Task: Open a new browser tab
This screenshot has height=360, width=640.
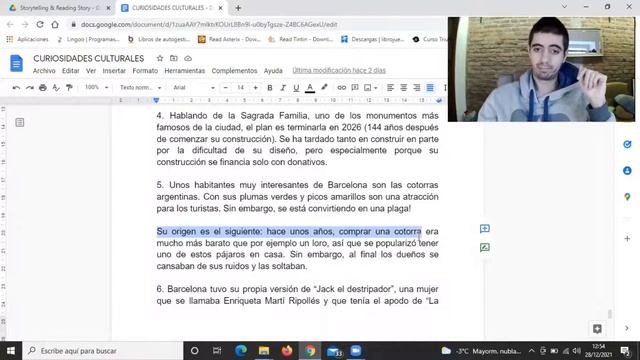Action: pos(238,8)
